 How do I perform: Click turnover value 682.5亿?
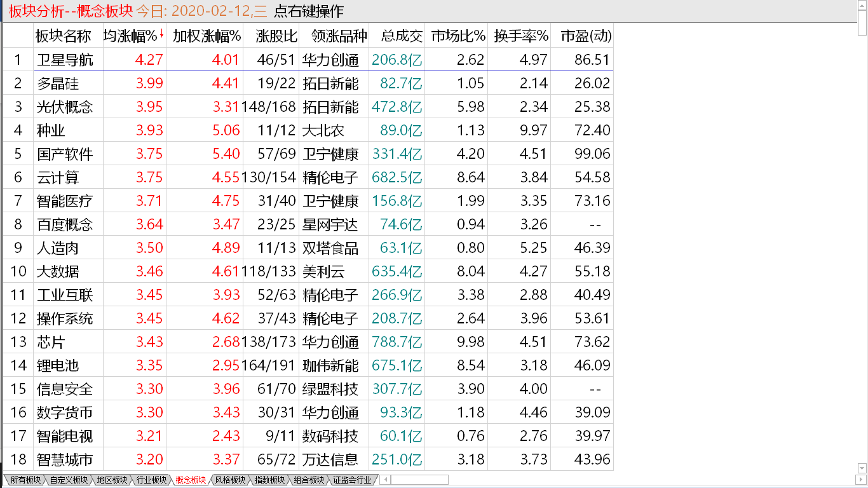click(397, 177)
